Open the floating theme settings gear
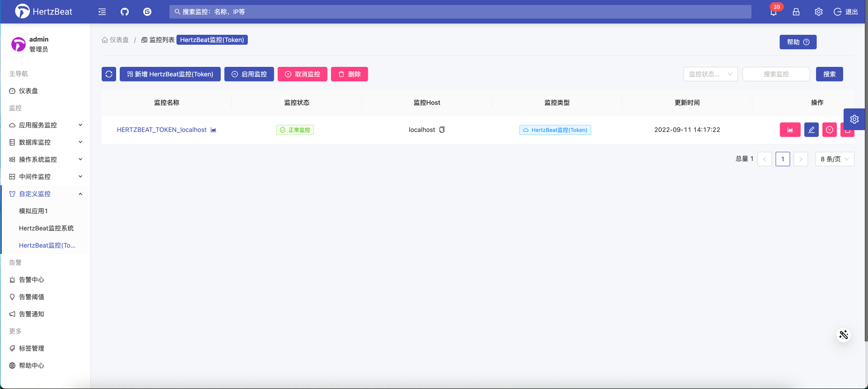 pos(854,119)
